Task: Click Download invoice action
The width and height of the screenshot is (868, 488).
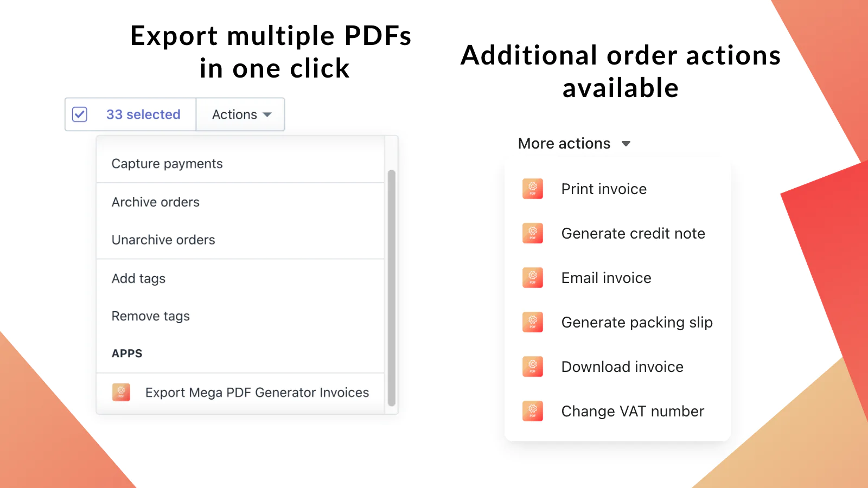Action: (x=622, y=367)
